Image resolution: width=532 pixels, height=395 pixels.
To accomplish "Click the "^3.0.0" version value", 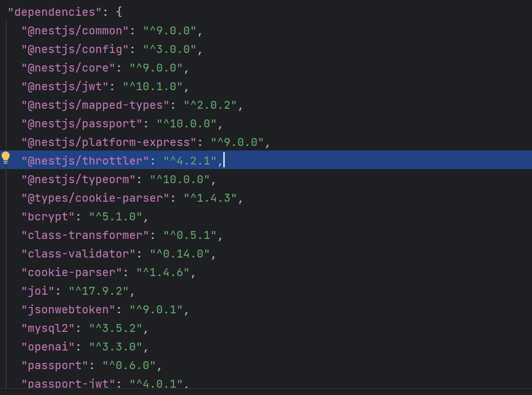I will tap(170, 50).
